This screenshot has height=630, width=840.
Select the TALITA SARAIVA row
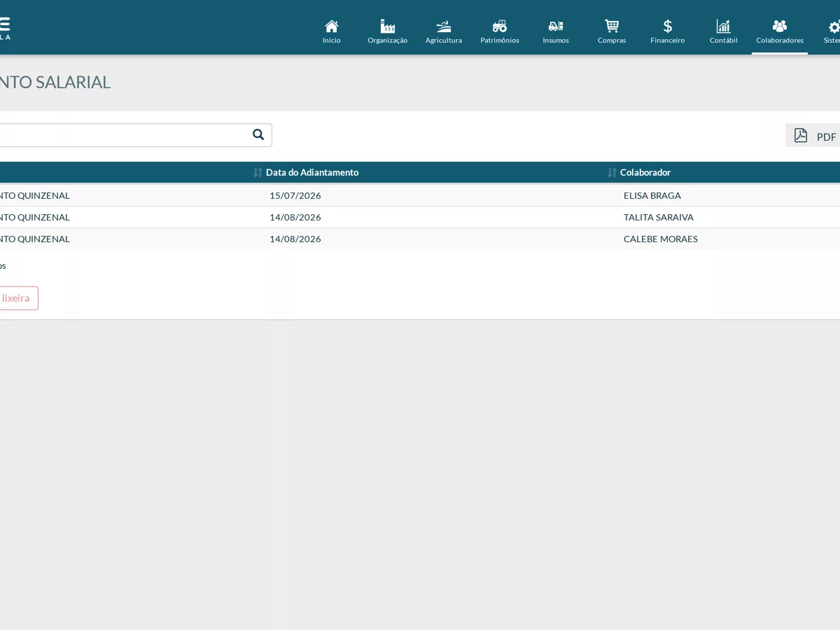click(x=420, y=217)
